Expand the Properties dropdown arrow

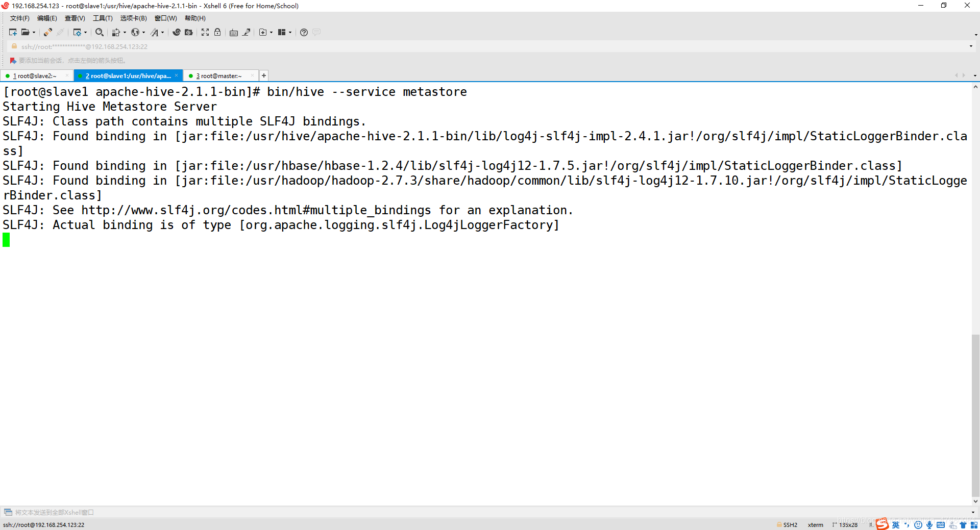pyautogui.click(x=85, y=32)
